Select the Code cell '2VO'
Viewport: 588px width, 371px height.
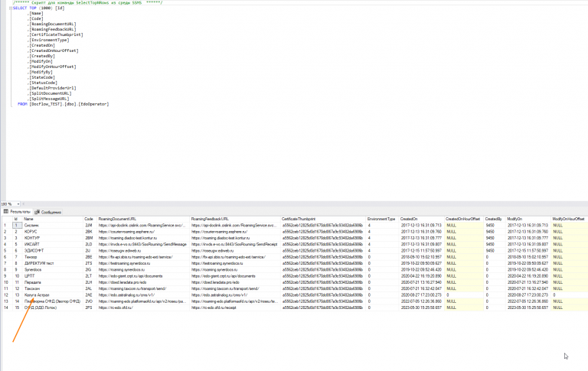pyautogui.click(x=90, y=301)
